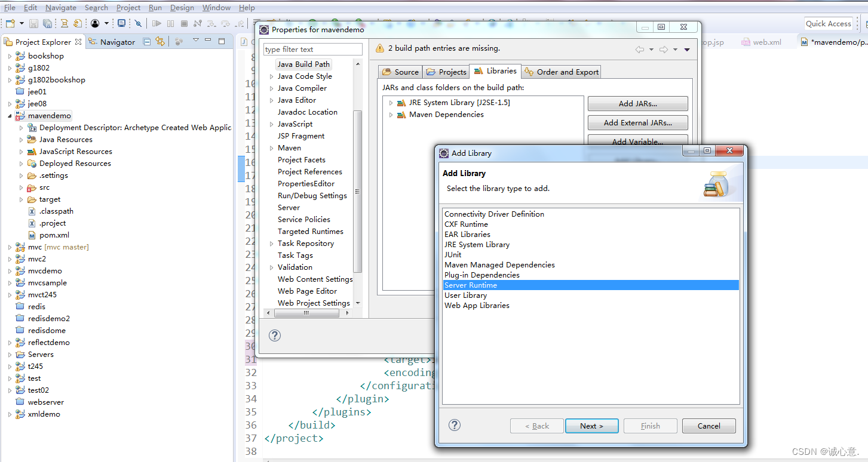Click properties tree scrollbar down arrow

click(x=358, y=303)
